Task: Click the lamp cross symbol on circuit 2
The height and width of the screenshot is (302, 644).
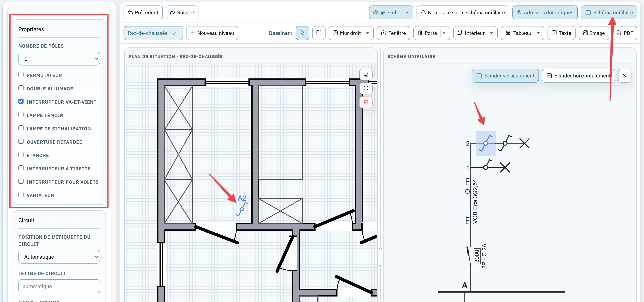Action: click(524, 143)
